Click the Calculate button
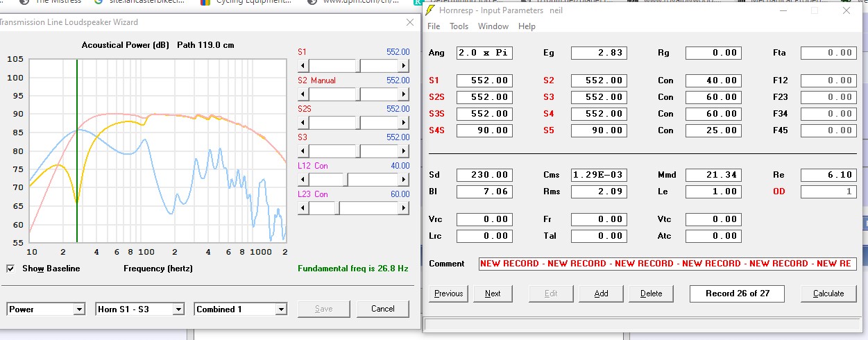Image resolution: width=868 pixels, height=340 pixels. (828, 294)
